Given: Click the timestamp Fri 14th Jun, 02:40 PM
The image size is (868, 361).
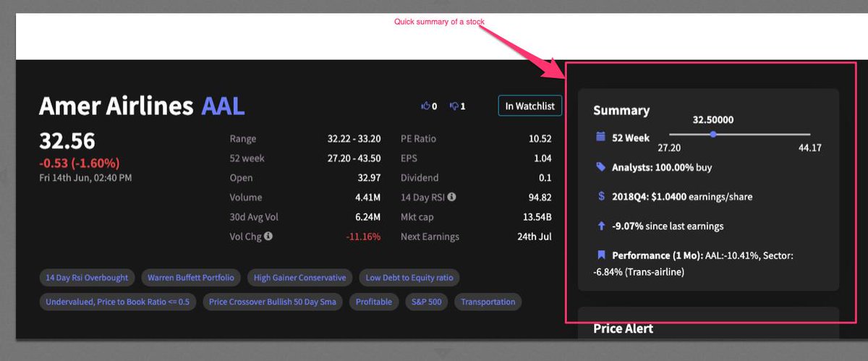Looking at the screenshot, I should 85,177.
